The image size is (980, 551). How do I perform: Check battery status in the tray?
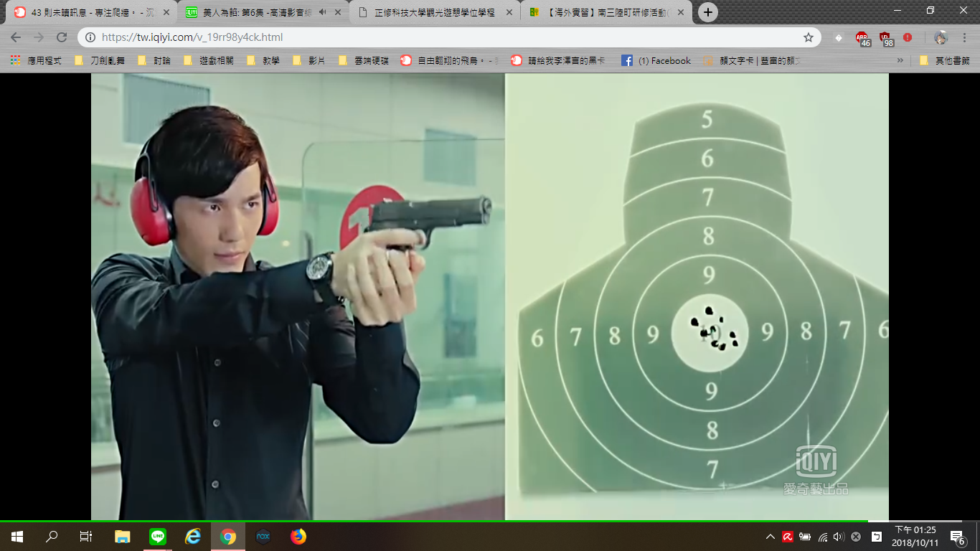(x=805, y=537)
